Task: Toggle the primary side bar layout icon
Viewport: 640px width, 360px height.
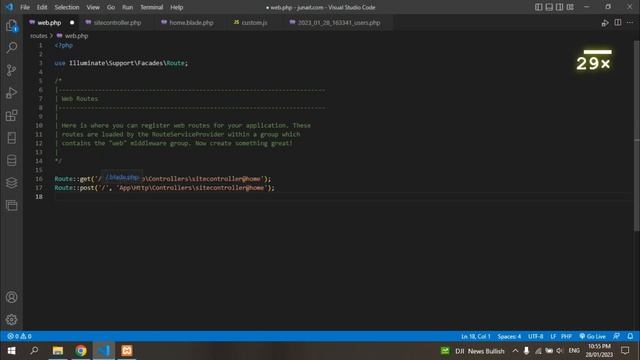Action: [x=539, y=7]
